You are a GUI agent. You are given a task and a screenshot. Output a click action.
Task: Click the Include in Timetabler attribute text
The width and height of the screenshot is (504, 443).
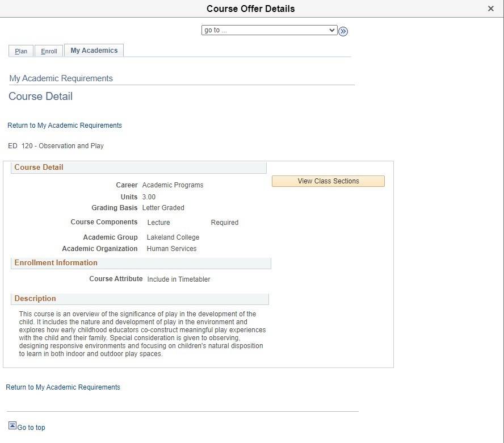coord(180,279)
